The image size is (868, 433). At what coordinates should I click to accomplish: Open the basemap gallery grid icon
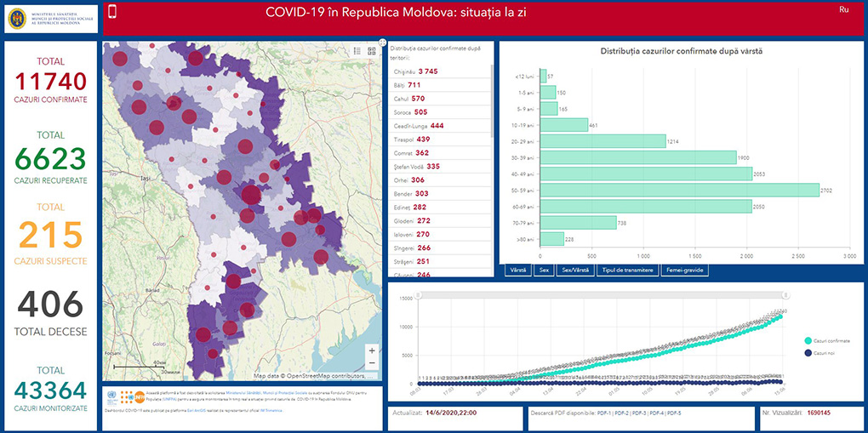(372, 51)
